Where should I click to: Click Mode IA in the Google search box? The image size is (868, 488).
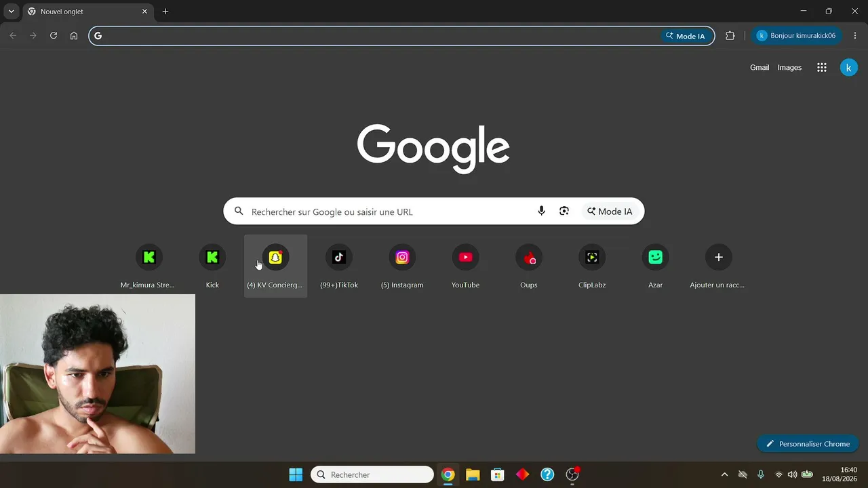[610, 211]
